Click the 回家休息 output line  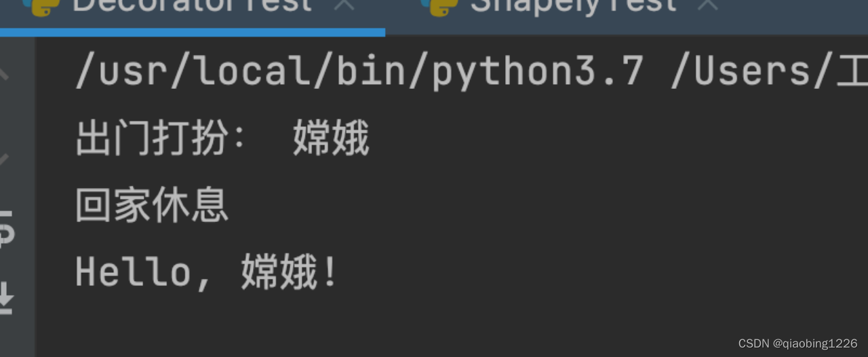pyautogui.click(x=152, y=206)
